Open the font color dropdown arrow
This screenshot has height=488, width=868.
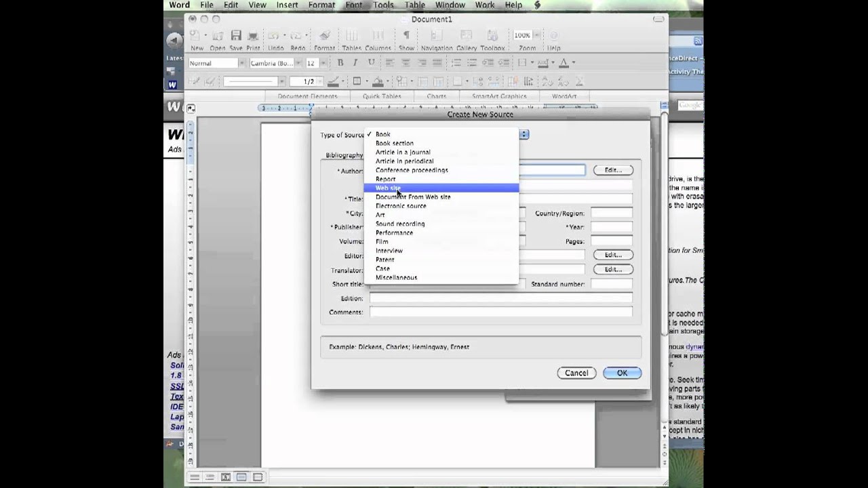(x=574, y=62)
